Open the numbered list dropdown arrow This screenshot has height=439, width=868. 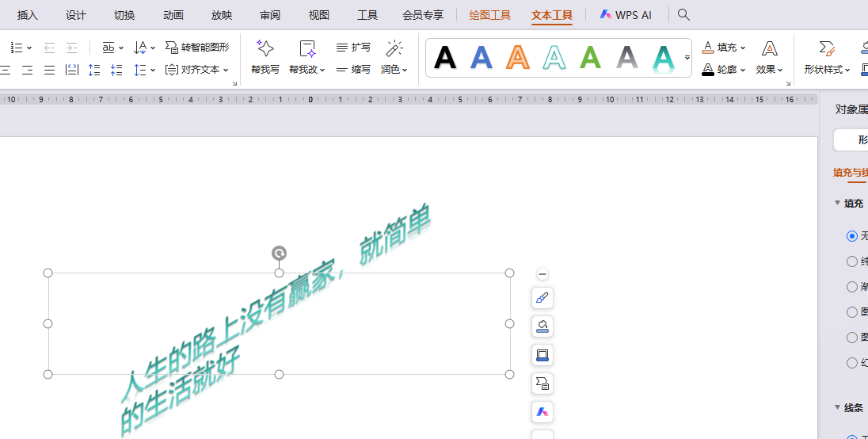(29, 48)
